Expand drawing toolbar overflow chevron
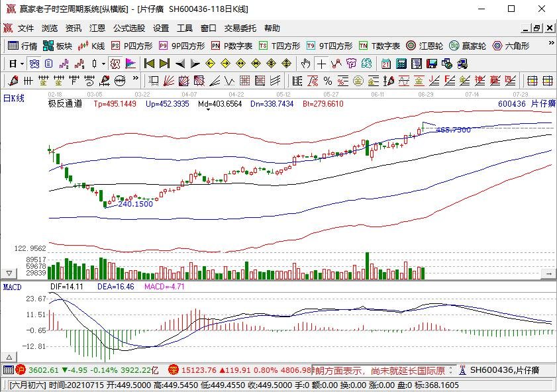 pos(135,78)
